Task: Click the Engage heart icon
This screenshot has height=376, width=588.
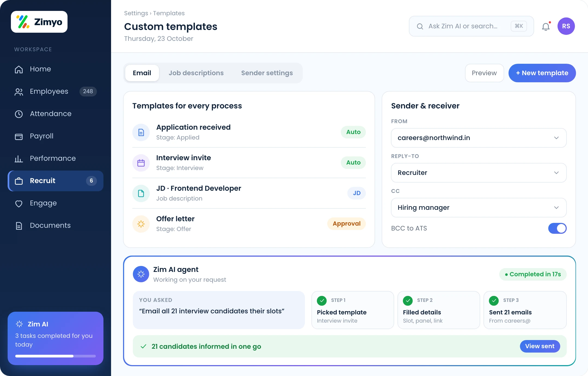Action: [19, 203]
